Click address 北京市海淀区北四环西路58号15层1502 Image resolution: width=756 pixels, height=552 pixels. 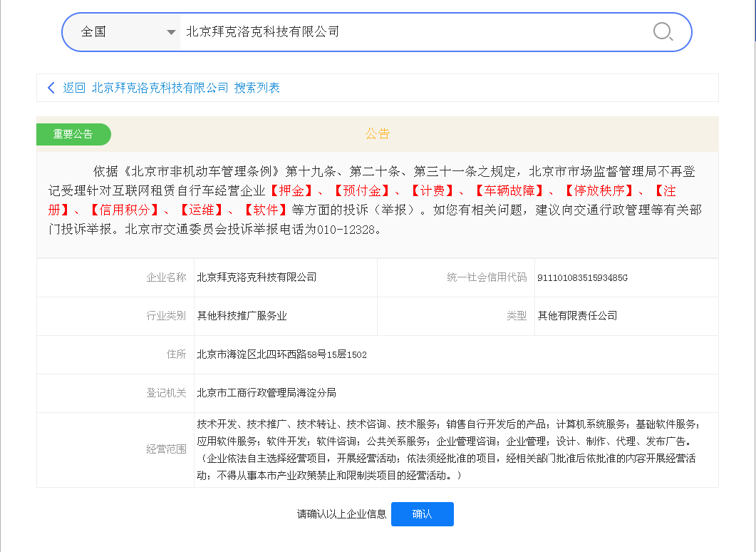pos(281,354)
